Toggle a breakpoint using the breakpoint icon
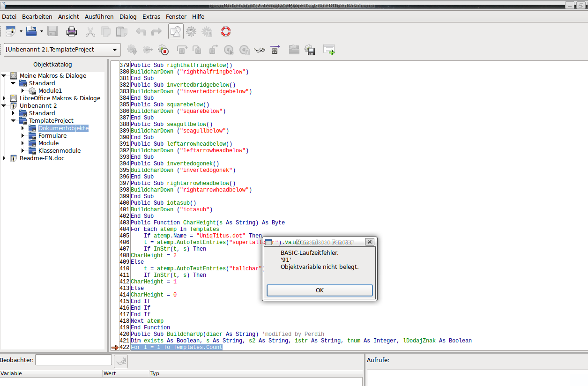588x386 pixels. (x=229, y=50)
